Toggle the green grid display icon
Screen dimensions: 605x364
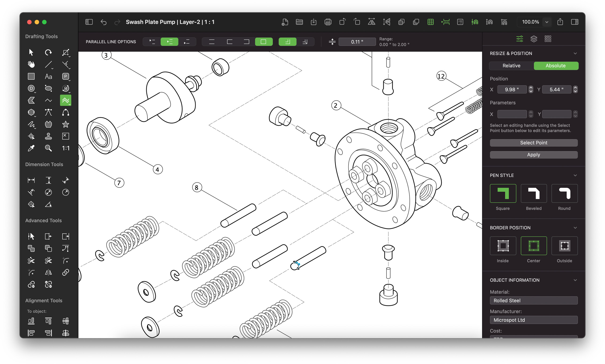430,22
